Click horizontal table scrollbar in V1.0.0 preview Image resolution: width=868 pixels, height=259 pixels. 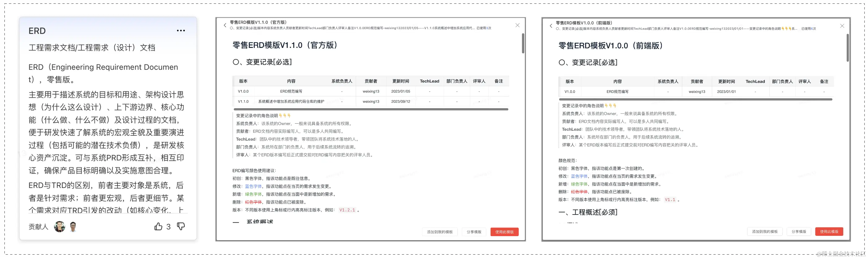pyautogui.click(x=696, y=99)
